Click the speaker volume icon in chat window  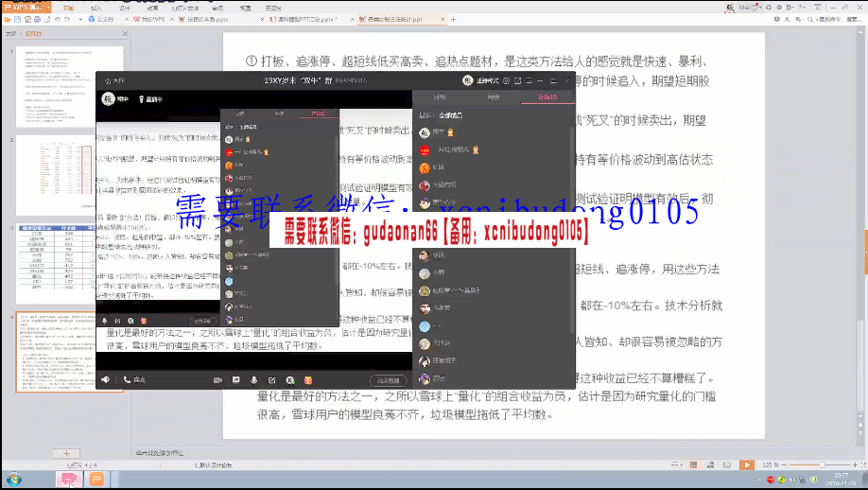[105, 379]
